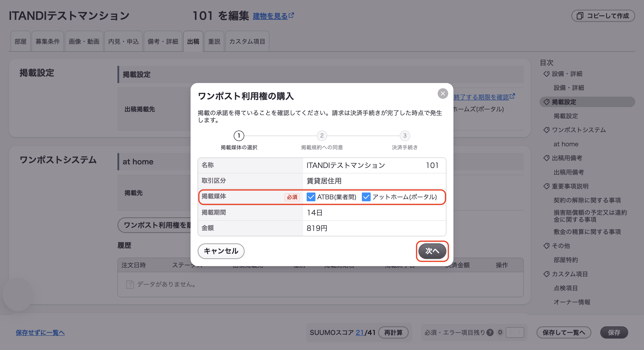
Task: Click the 保存せずに一覧へ link
Action: point(40,332)
